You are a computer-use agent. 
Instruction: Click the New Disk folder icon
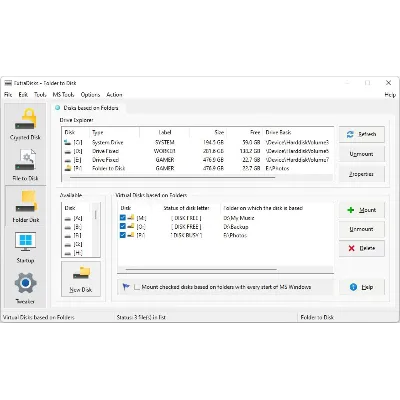tap(81, 279)
